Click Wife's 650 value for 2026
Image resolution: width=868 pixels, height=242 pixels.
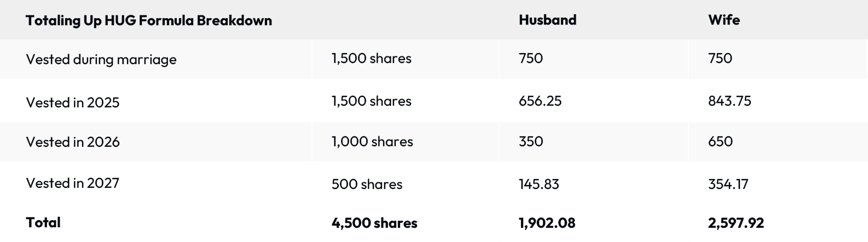720,142
